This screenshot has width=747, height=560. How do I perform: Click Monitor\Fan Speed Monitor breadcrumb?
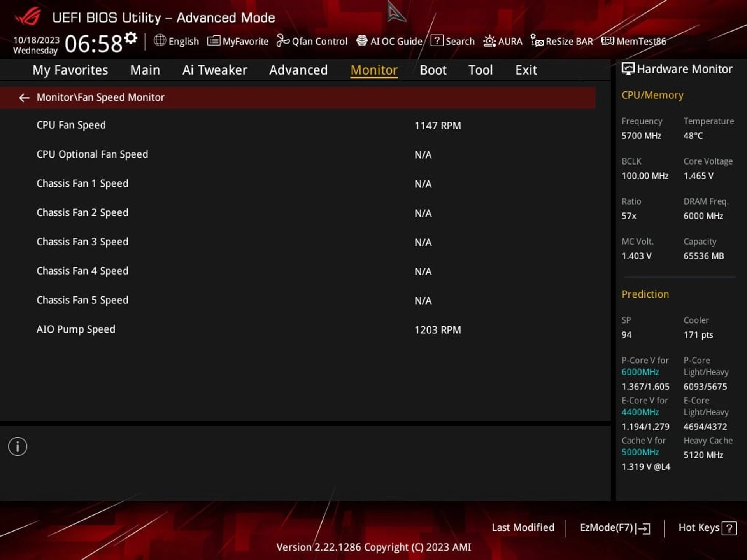pyautogui.click(x=100, y=97)
